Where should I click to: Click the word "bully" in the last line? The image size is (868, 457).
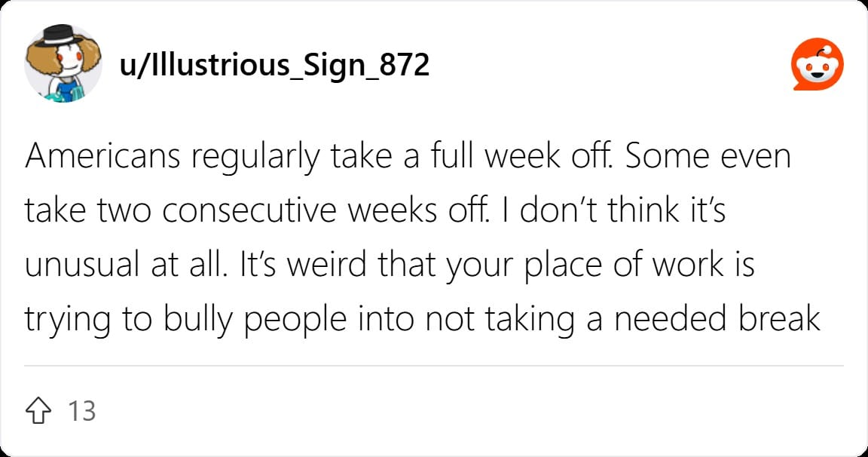[x=197, y=319]
